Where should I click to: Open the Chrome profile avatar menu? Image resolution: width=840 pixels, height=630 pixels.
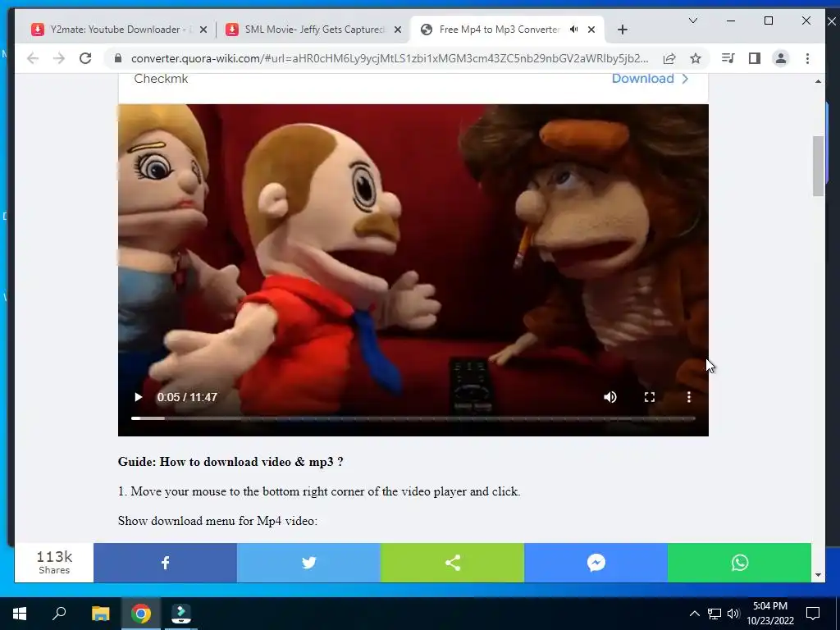(x=781, y=58)
